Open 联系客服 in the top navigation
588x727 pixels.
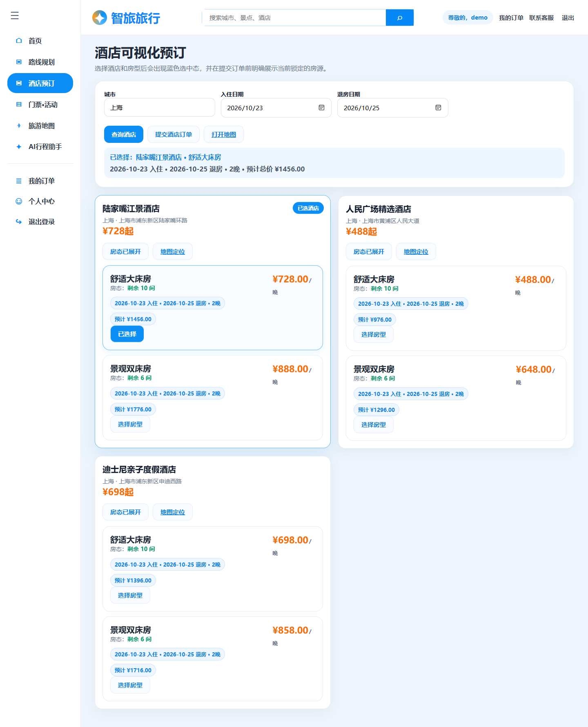541,18
